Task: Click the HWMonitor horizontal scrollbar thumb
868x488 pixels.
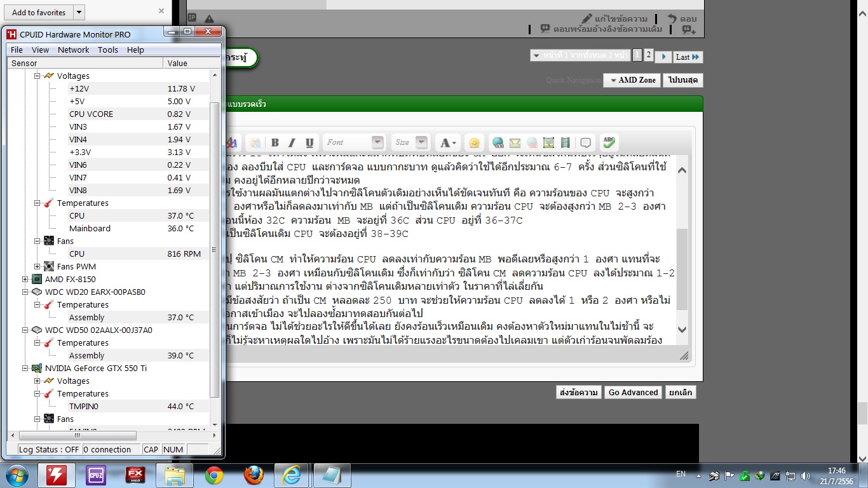Action: pyautogui.click(x=78, y=435)
